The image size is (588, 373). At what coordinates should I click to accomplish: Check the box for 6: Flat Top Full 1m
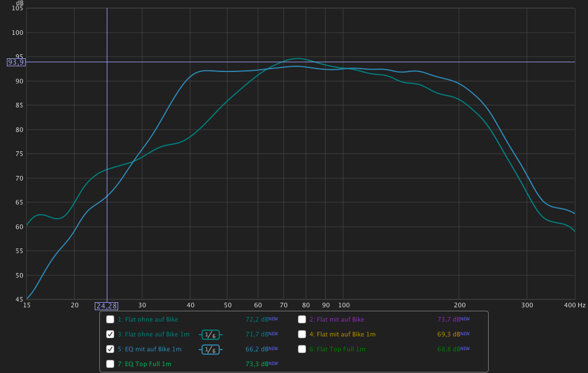point(302,350)
